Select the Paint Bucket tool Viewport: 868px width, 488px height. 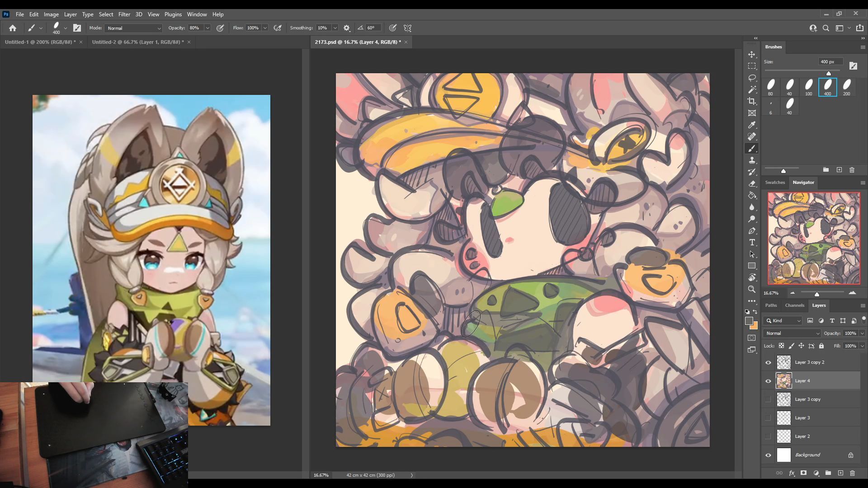[752, 195]
